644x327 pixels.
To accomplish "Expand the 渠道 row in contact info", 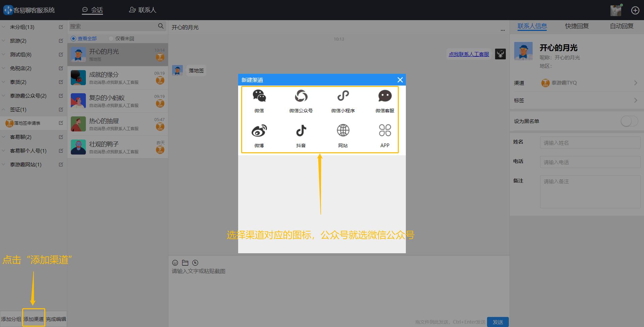I will (636, 83).
